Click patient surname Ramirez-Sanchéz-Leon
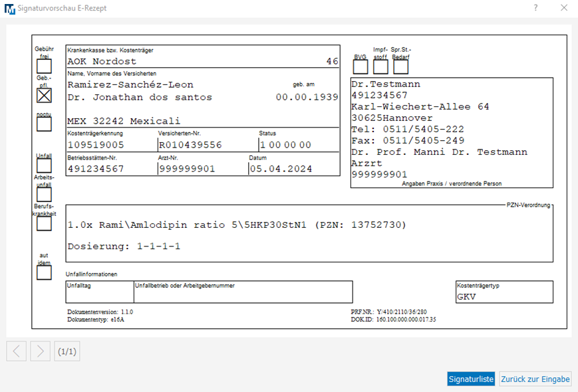578x392 pixels. (x=130, y=84)
